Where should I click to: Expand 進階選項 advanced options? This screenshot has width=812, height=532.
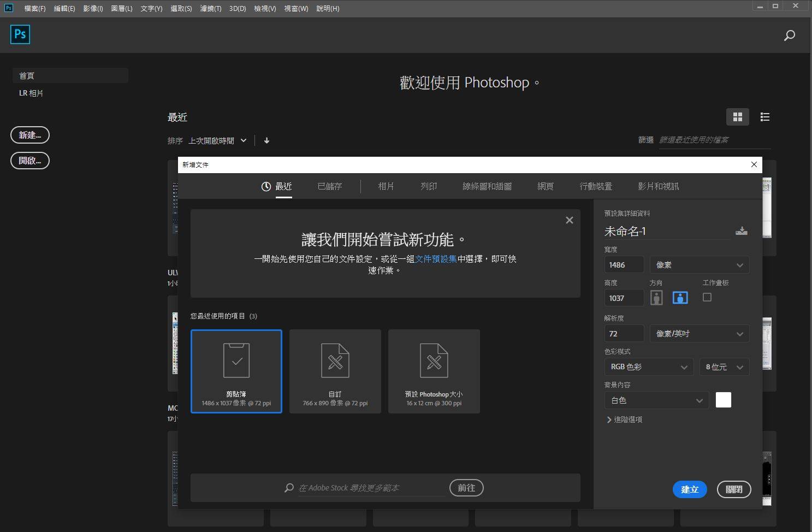(624, 419)
